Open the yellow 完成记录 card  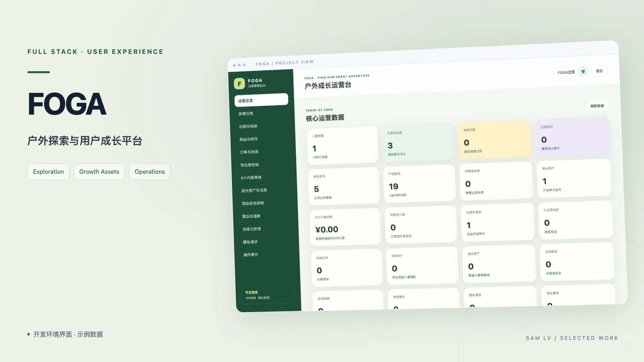click(495, 140)
